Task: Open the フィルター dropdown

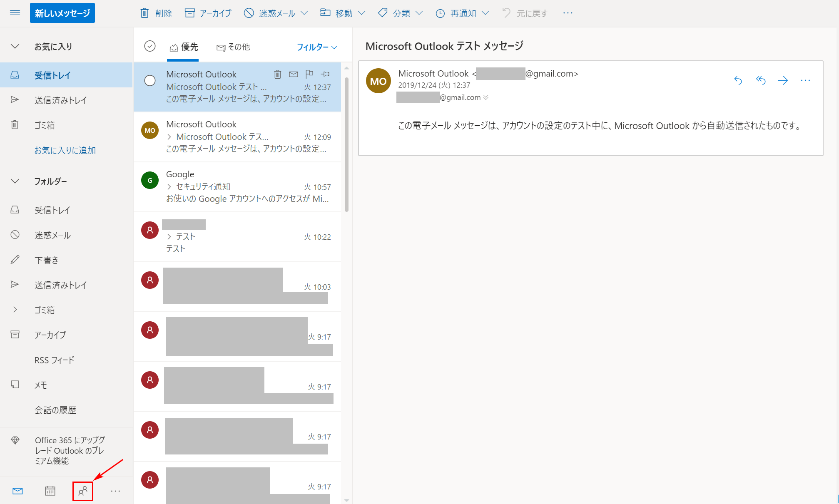Action: click(317, 47)
